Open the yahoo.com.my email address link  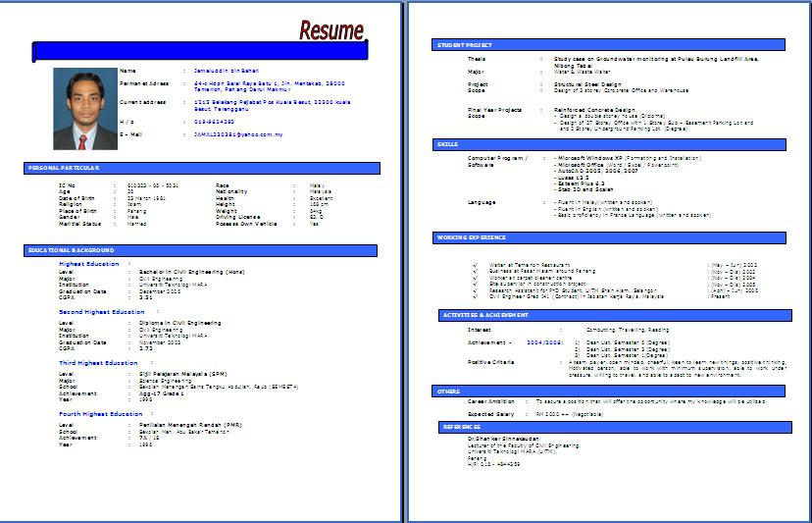tap(238, 134)
